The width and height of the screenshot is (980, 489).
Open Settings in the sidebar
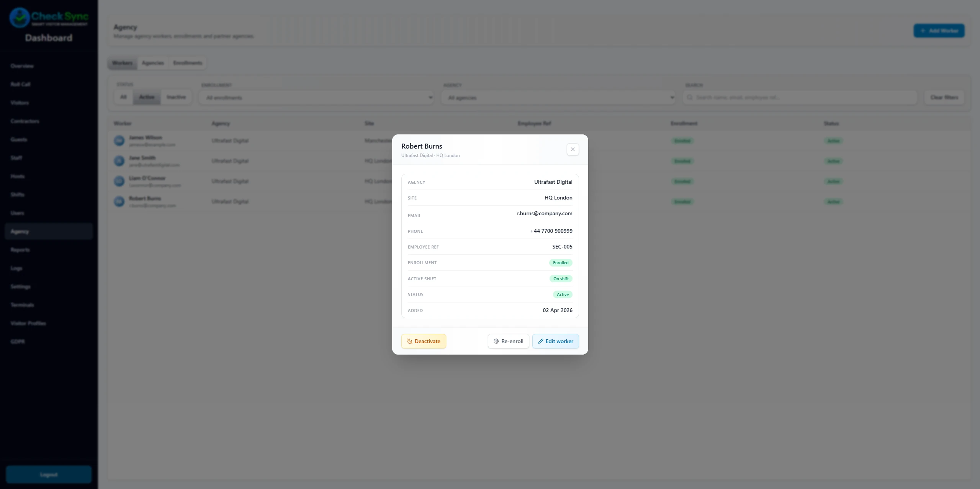coord(49,286)
